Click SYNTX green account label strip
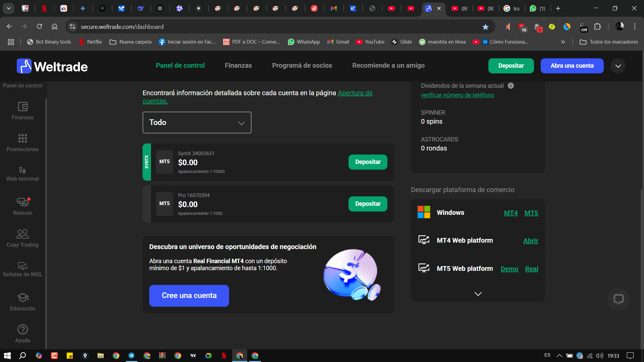The image size is (644, 362). coord(147,162)
